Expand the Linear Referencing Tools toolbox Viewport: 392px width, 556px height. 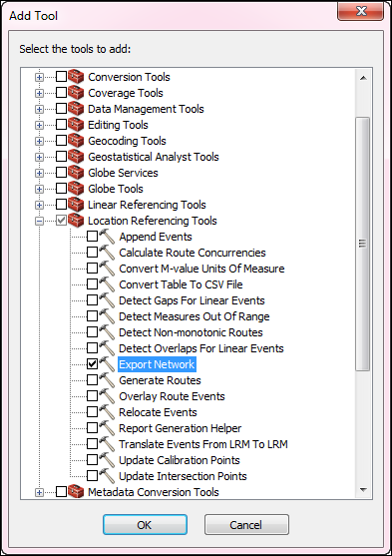coord(39,205)
